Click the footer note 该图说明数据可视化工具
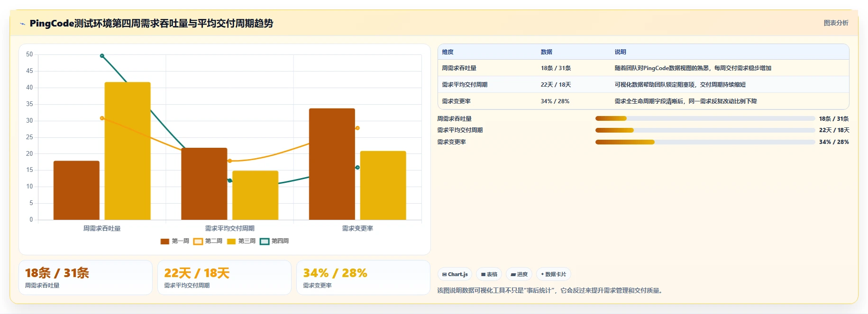This screenshot has width=868, height=314. coord(550,291)
